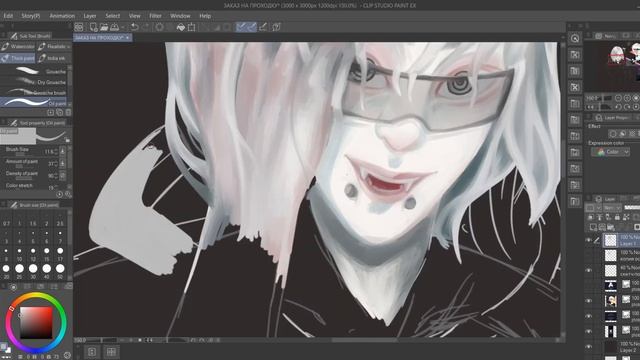Viewport: 640px width, 360px height.
Task: Click the single-canvas view icon below the canvas
Action: coord(92,351)
